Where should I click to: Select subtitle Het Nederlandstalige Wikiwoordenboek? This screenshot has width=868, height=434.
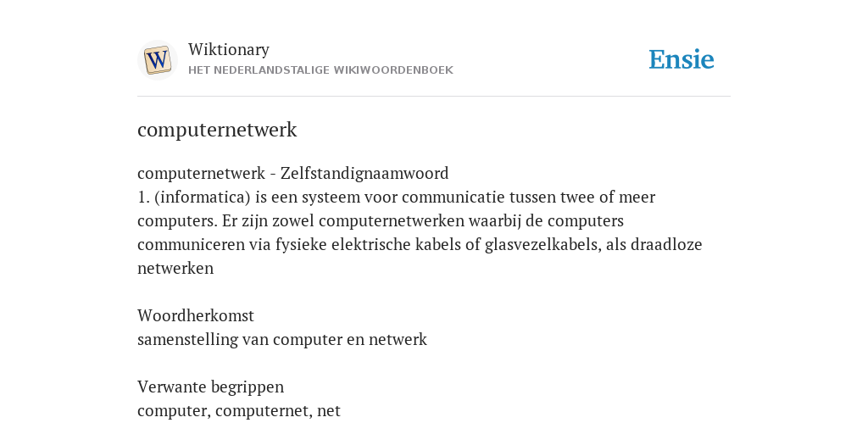(320, 70)
